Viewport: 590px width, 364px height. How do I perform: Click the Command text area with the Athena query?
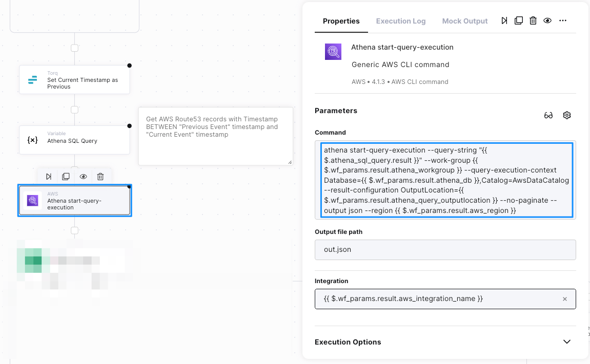click(x=445, y=180)
